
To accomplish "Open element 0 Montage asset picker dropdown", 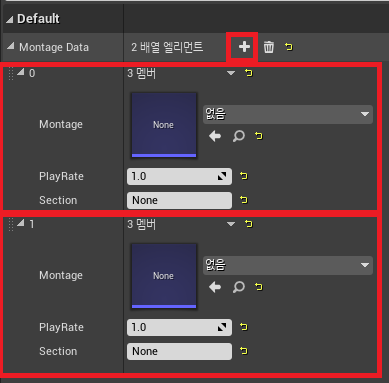I will (x=288, y=114).
